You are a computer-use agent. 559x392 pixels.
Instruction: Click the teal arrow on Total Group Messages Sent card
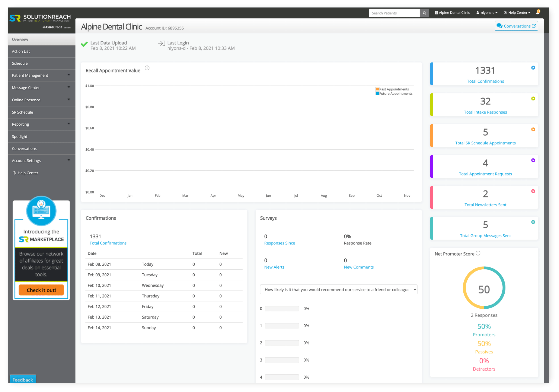(533, 222)
